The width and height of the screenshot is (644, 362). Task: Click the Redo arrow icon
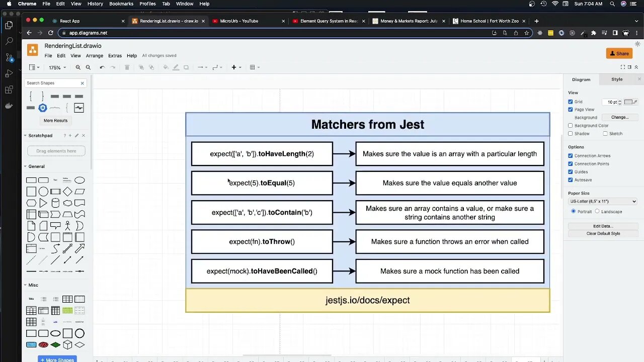click(x=113, y=67)
